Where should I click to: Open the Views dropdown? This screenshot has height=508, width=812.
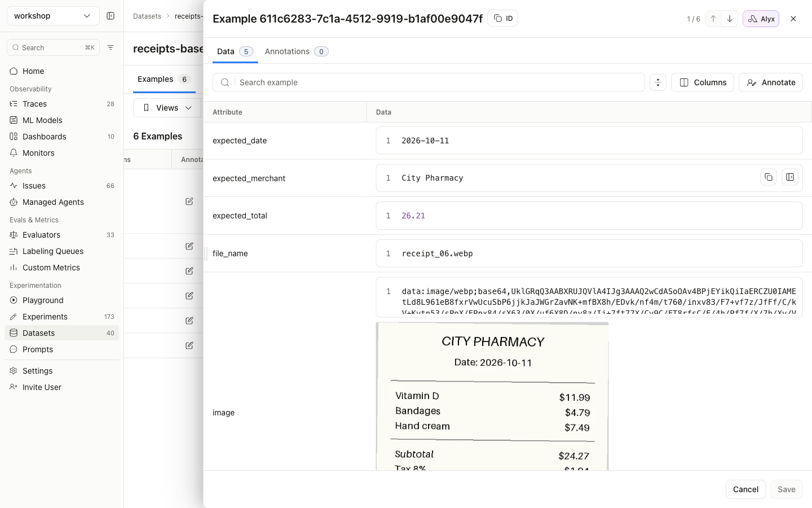167,108
